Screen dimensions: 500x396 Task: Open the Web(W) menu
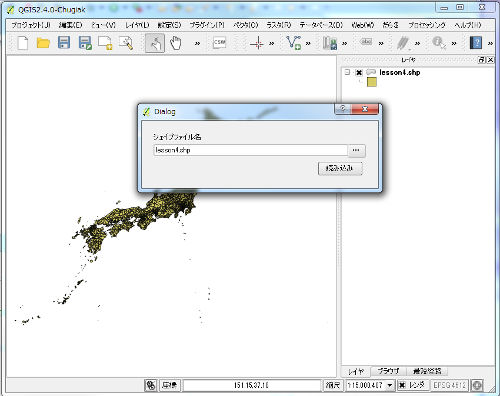point(363,25)
